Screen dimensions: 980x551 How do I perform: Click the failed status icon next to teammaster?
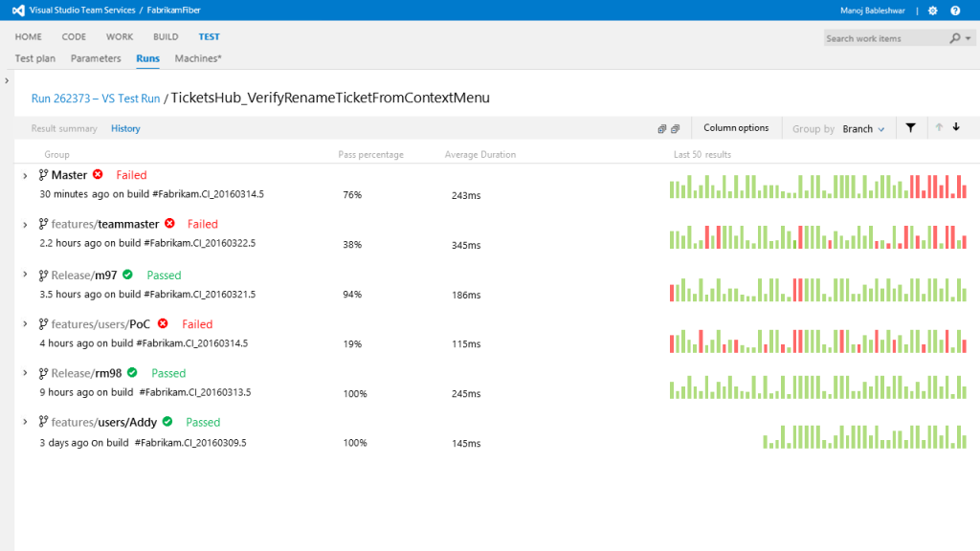(x=169, y=223)
